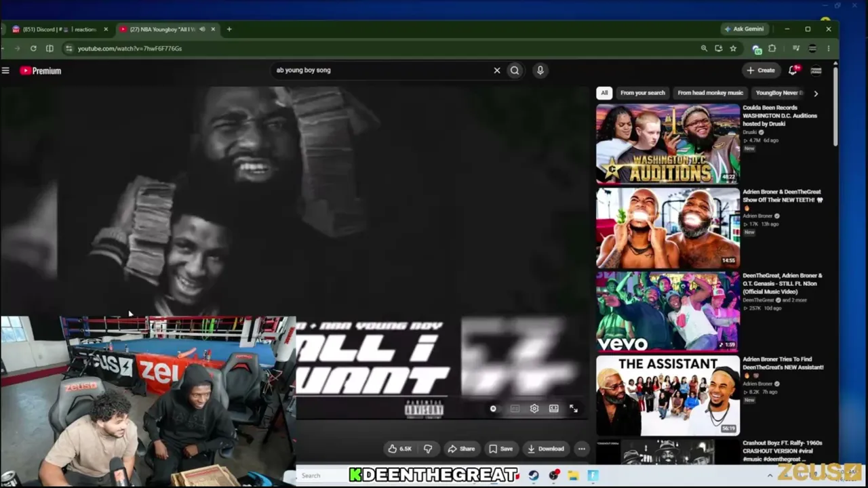Dislike the video with thumbs down
This screenshot has height=488, width=868.
point(428,449)
